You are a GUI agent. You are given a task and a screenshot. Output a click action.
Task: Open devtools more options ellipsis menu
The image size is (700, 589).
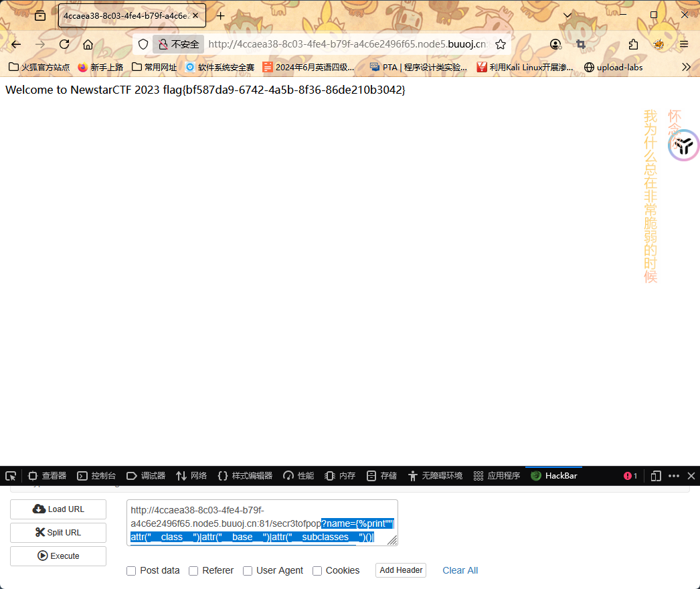click(674, 476)
